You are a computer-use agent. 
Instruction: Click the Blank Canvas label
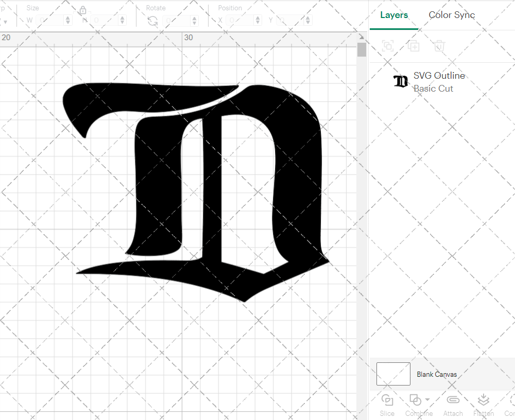pyautogui.click(x=437, y=375)
